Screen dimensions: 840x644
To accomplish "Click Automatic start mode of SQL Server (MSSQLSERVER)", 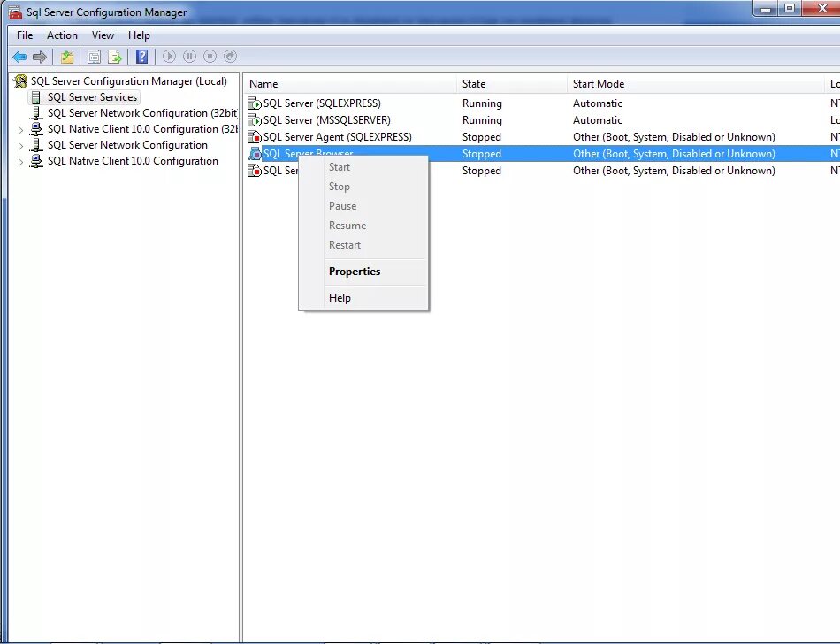I will tap(598, 120).
